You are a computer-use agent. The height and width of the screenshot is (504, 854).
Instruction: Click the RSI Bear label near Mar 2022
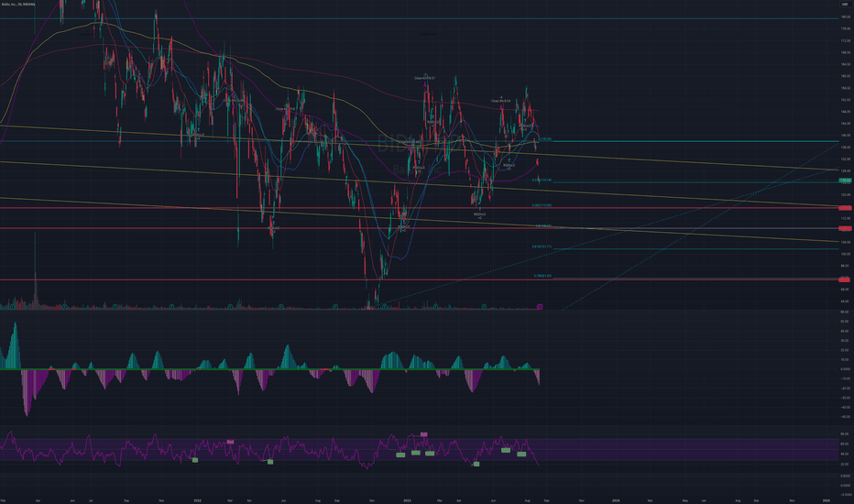point(230,442)
